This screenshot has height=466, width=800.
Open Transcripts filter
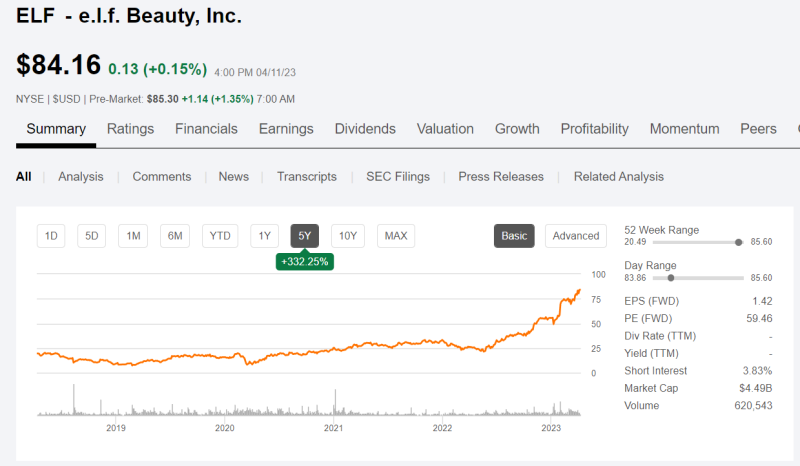[x=307, y=177]
